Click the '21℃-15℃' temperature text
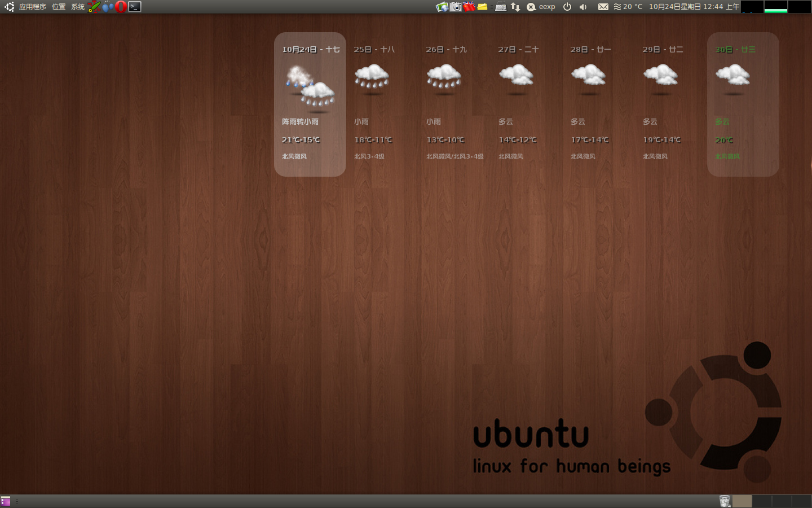Image resolution: width=812 pixels, height=508 pixels. 301,140
